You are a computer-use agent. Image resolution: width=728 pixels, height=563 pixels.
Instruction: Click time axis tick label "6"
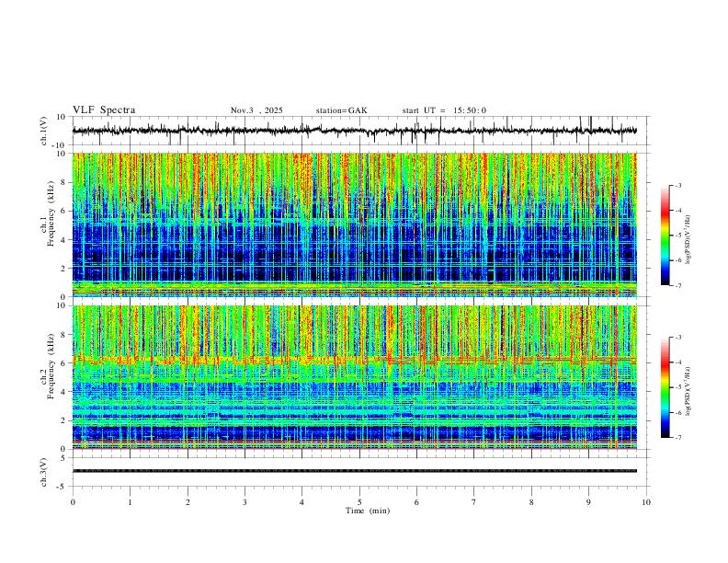416,502
